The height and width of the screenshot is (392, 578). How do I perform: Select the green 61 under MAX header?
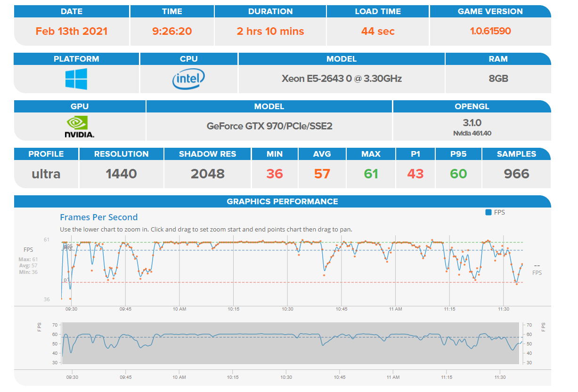tap(371, 174)
